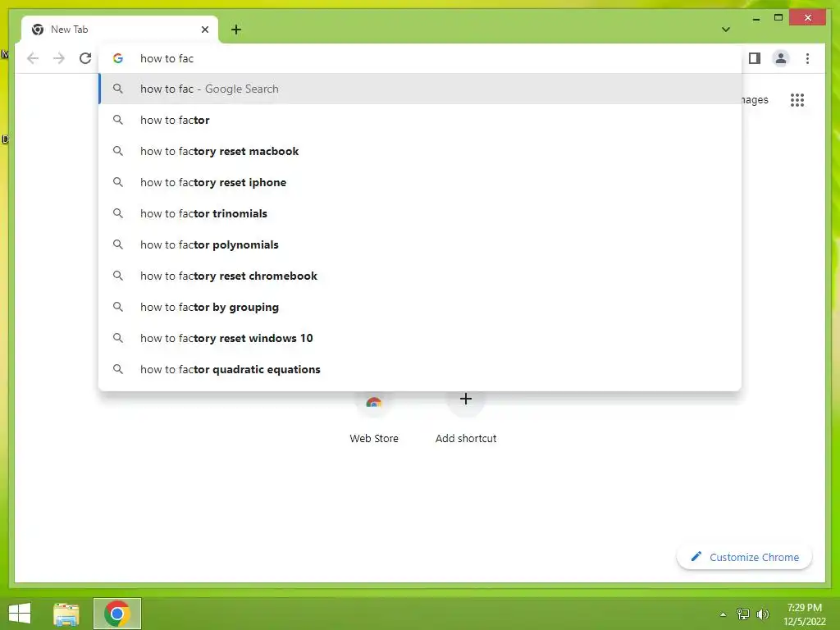Click the Chrome icon in the tab title
Image resolution: width=840 pixels, height=630 pixels.
tap(38, 30)
